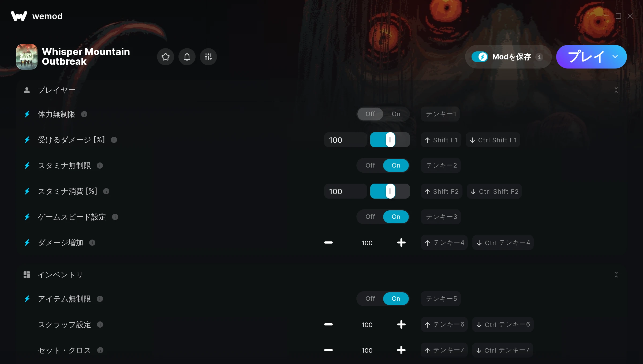Click the plus icon for ダメージ増加
Viewport: 643px width, 364px height.
(x=401, y=243)
